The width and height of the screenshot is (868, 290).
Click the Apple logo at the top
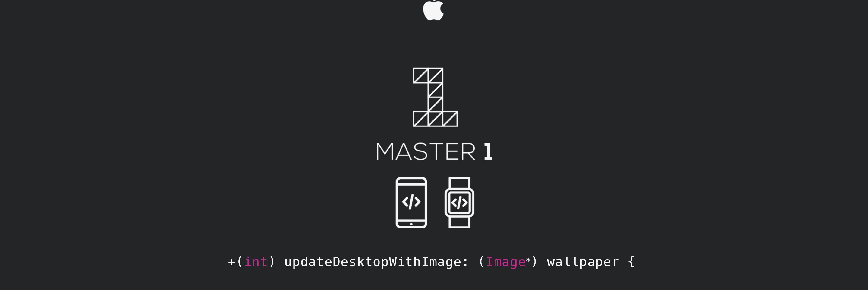[433, 10]
